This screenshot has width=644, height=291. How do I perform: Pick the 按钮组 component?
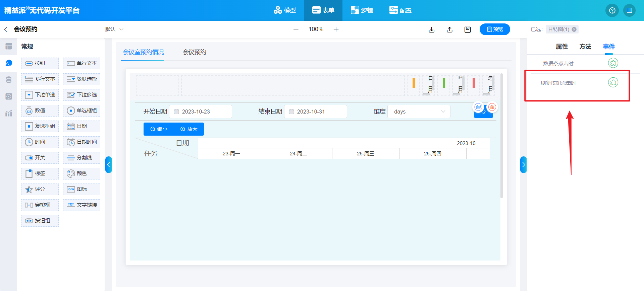(x=40, y=221)
